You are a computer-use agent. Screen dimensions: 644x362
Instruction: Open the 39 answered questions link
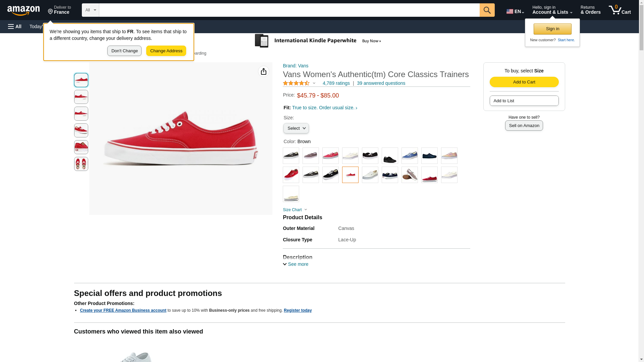point(381,83)
